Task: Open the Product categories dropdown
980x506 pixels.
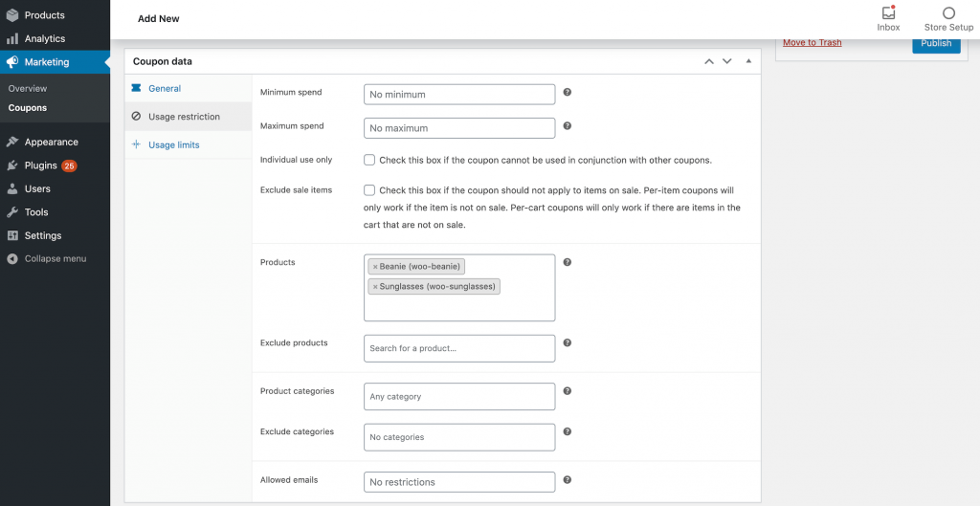Action: point(459,396)
